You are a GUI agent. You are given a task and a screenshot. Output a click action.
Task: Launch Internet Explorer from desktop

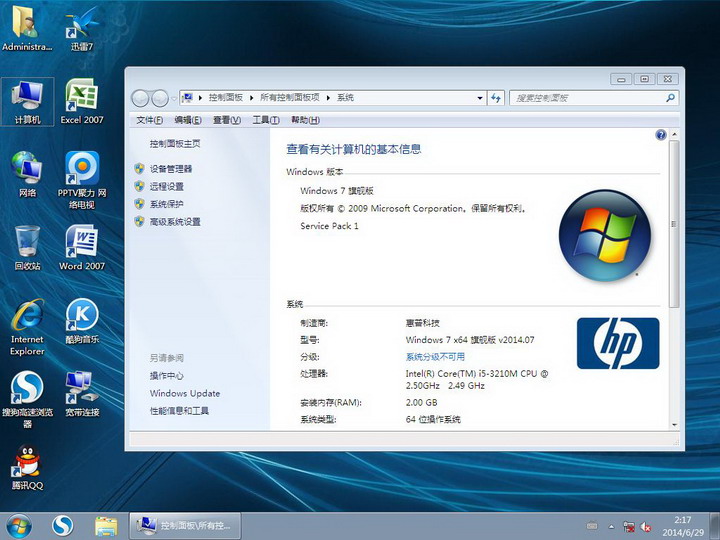28,327
